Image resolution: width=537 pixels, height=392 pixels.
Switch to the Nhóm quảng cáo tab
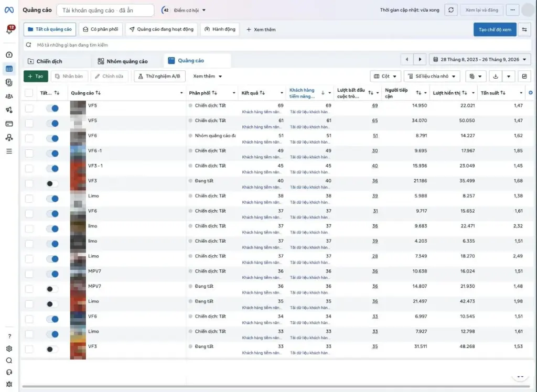[x=123, y=61]
